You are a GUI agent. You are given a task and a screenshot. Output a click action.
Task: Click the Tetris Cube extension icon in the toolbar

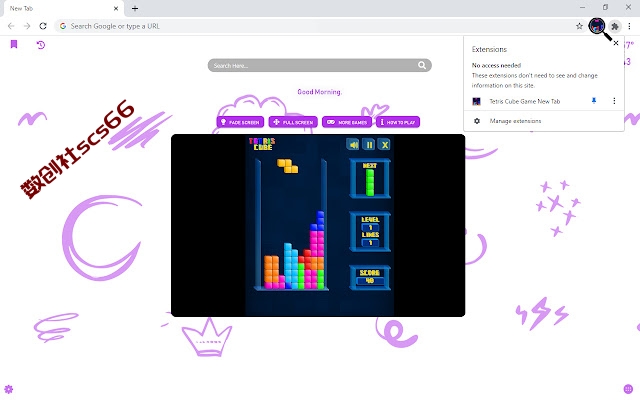[597, 26]
